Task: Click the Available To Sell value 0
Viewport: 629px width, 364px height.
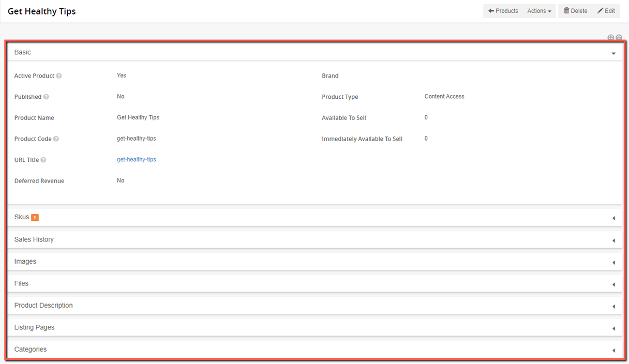Action: tap(426, 118)
